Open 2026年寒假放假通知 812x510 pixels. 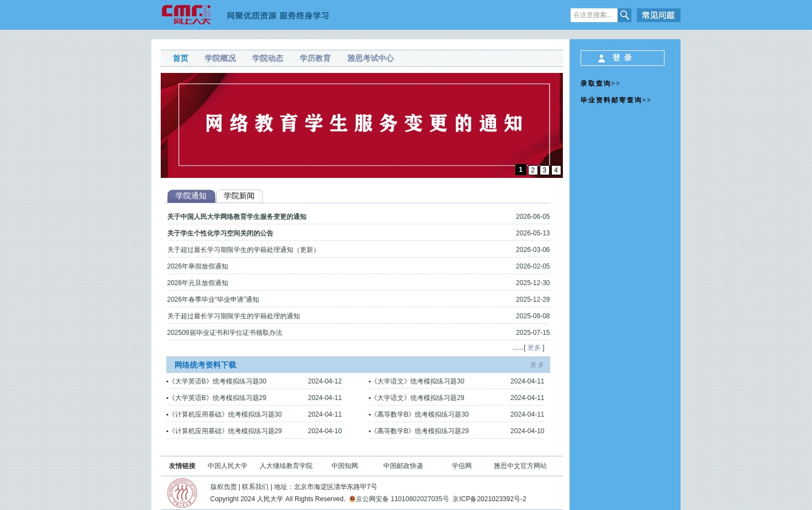197,266
